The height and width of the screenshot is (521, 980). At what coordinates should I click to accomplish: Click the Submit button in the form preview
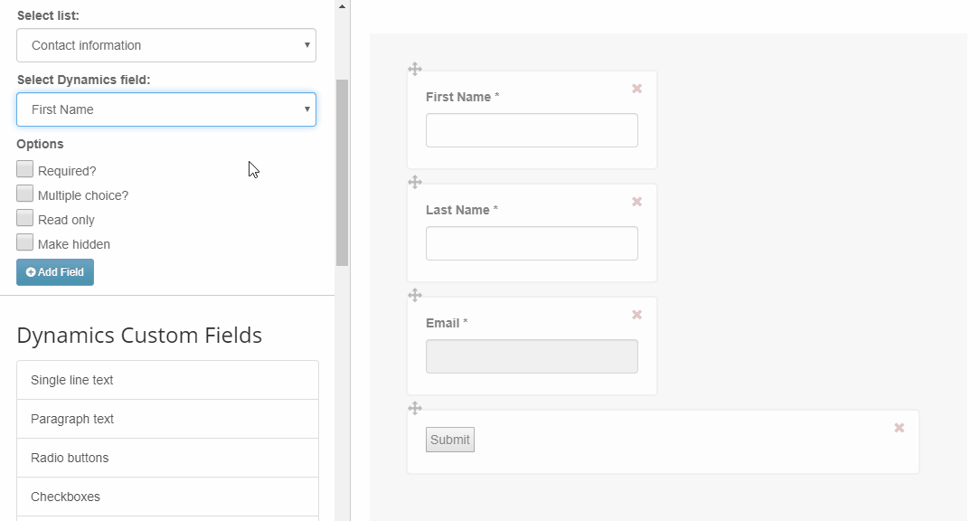(x=450, y=440)
